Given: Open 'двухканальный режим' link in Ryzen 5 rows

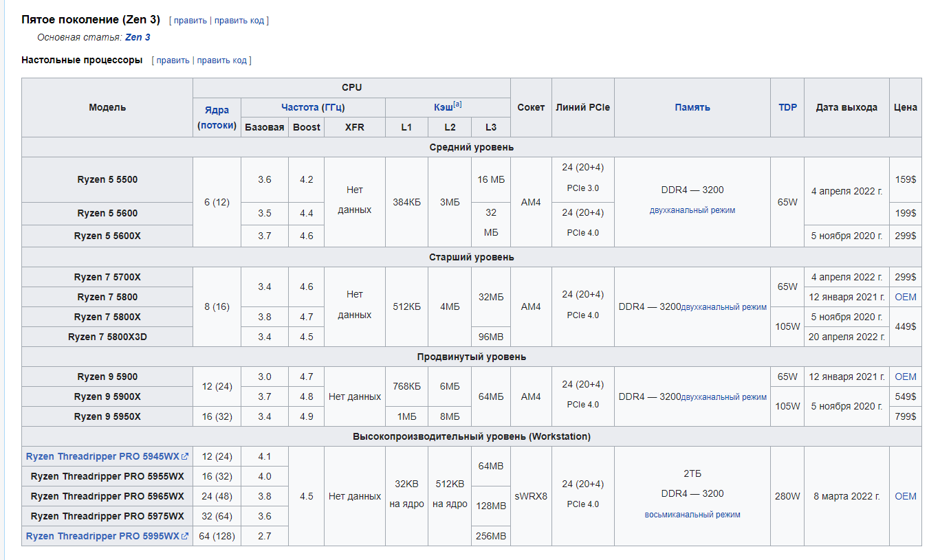Looking at the screenshot, I should pyautogui.click(x=692, y=210).
